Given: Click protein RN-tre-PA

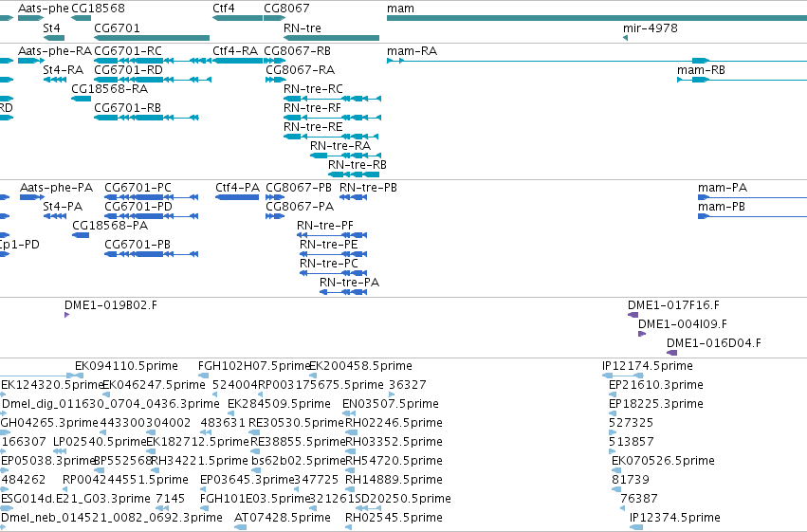Looking at the screenshot, I should point(343,293).
